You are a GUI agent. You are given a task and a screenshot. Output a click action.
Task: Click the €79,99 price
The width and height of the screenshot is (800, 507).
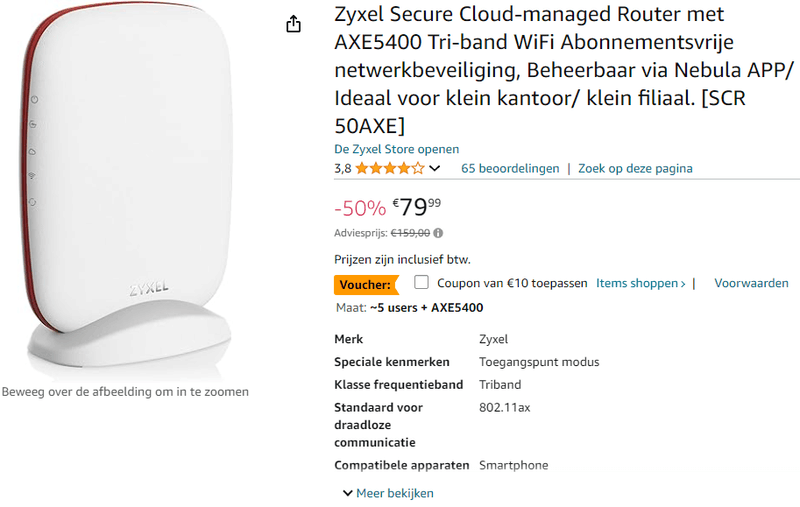[x=417, y=207]
